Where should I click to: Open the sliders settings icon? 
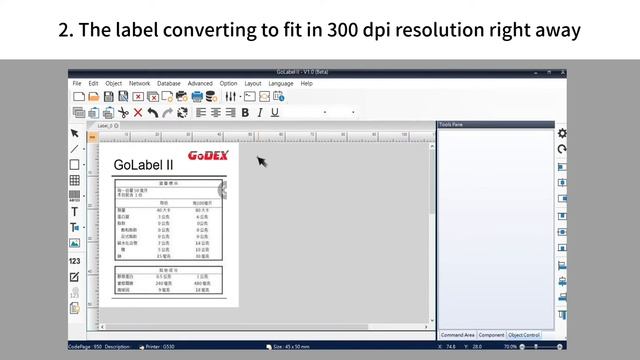pos(230,97)
